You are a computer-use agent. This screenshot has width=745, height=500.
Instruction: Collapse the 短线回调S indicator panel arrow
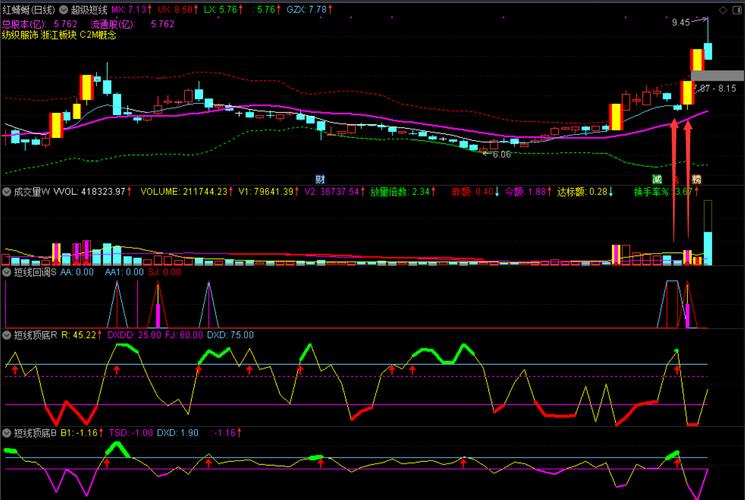coord(6,271)
